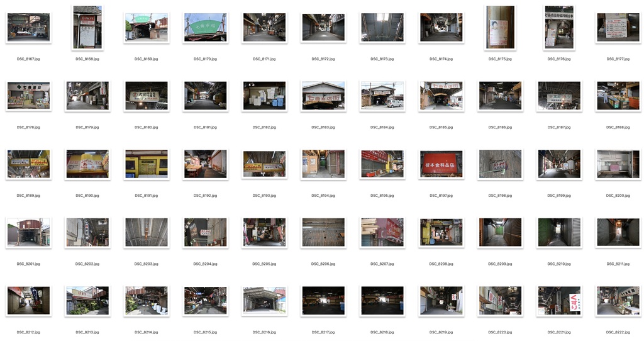This screenshot has width=644, height=341.
Task: Click thumbnail DSC_8219.jpg
Action: tap(441, 301)
